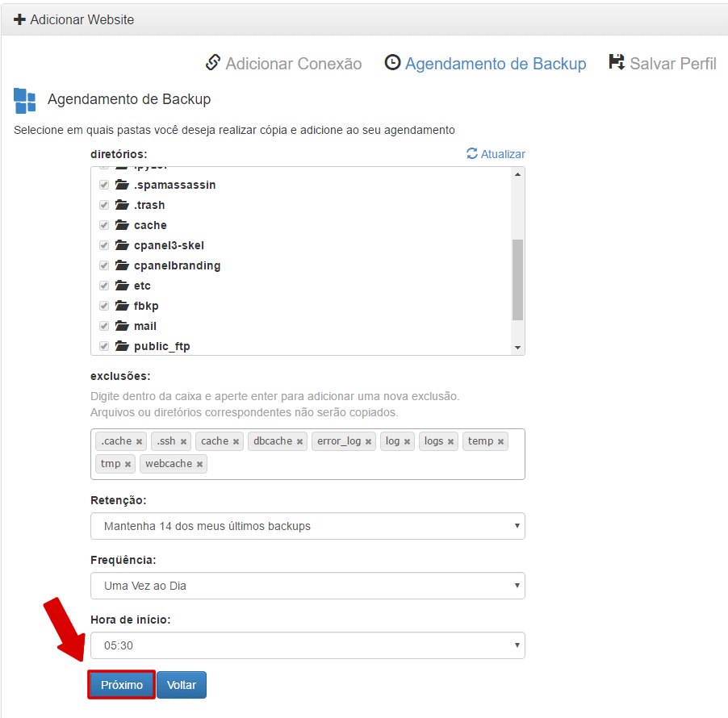Remove the error_log exclusion tag
This screenshot has width=728, height=718.
click(368, 442)
